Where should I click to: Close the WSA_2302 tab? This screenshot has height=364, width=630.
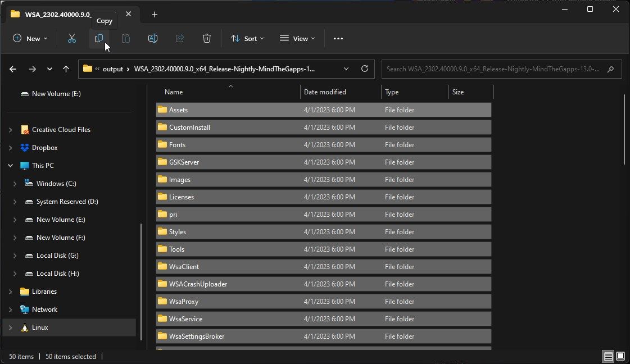[128, 14]
